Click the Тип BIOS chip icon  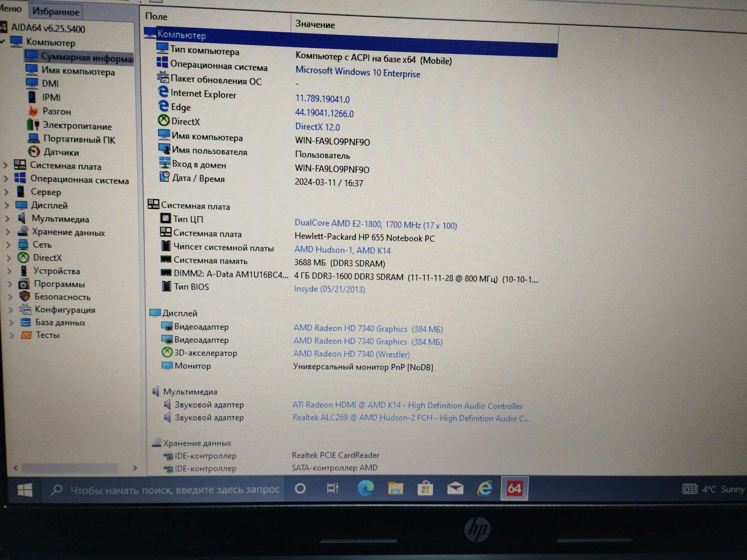pyautogui.click(x=166, y=286)
